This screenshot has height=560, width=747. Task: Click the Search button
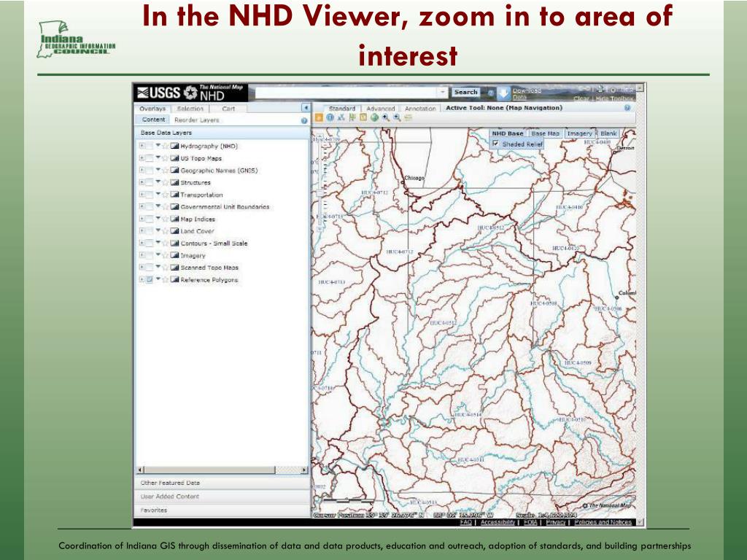pyautogui.click(x=465, y=93)
